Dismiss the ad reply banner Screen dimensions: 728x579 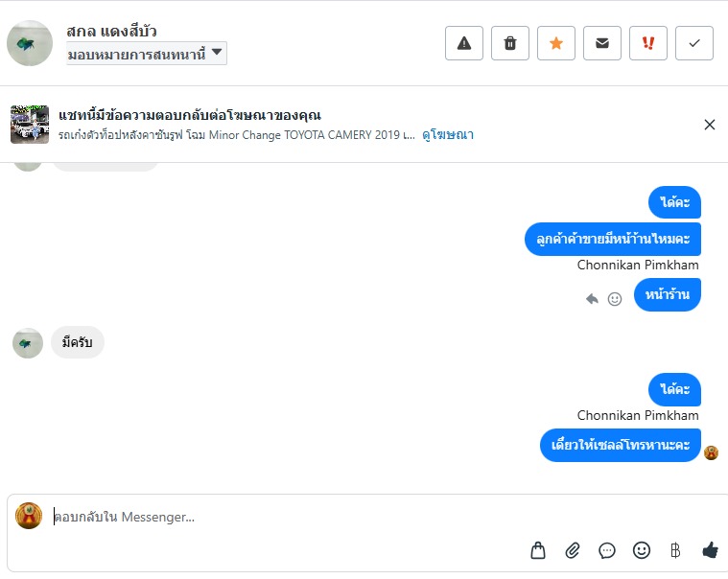[x=710, y=125]
